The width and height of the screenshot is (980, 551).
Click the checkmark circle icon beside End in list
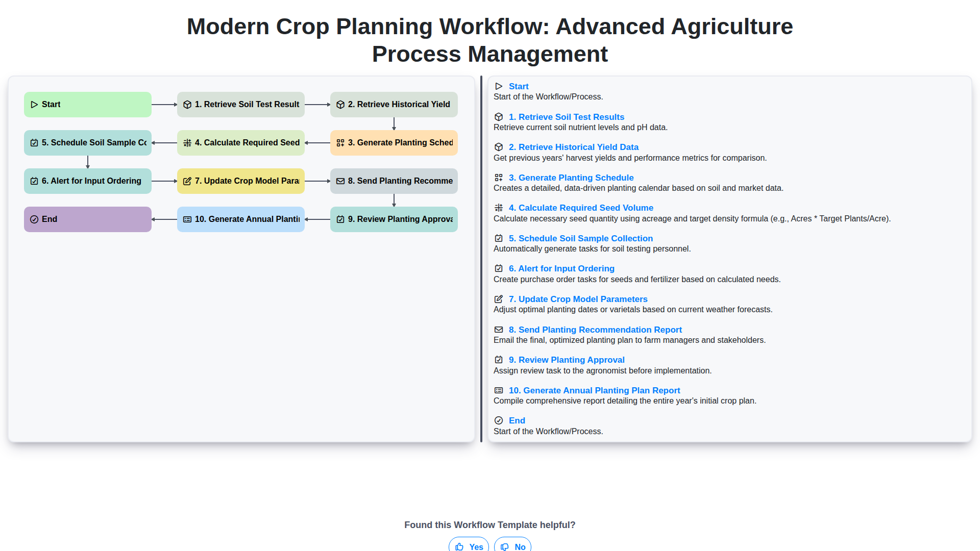click(x=499, y=421)
